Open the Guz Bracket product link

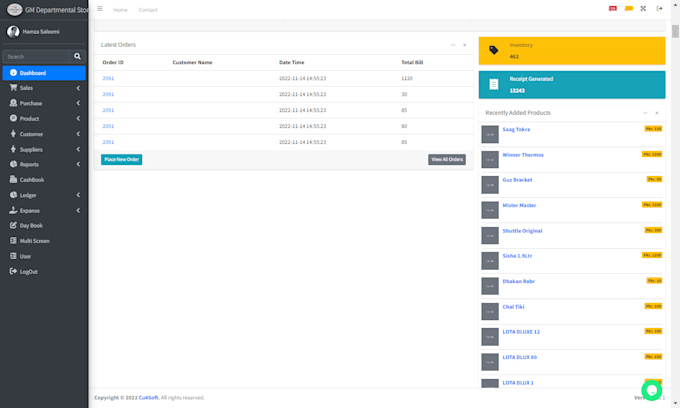point(517,180)
